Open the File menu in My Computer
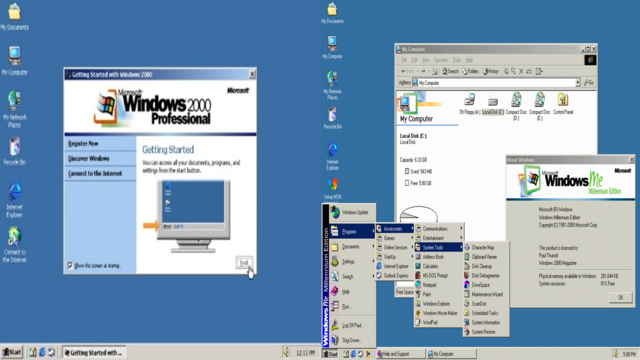640x360 pixels. coord(404,60)
